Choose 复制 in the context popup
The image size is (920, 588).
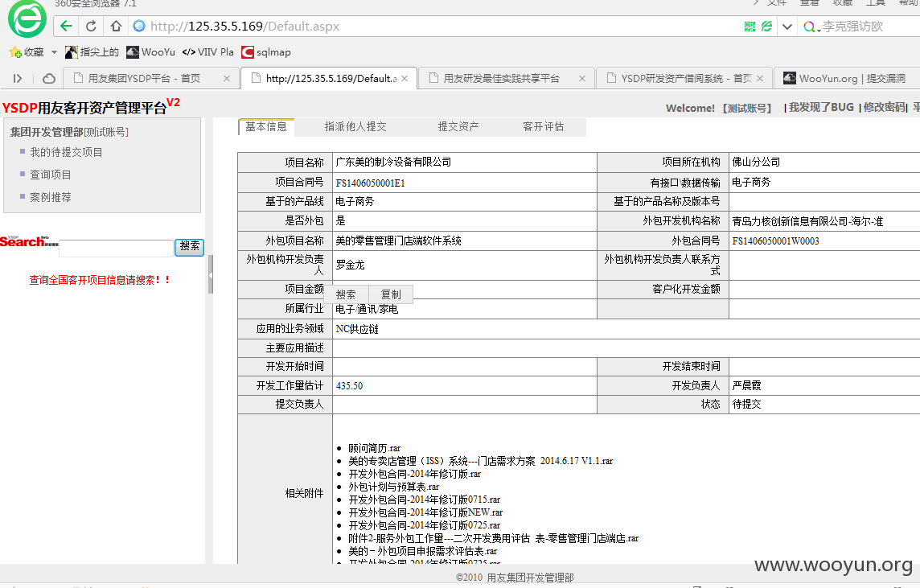click(x=391, y=294)
